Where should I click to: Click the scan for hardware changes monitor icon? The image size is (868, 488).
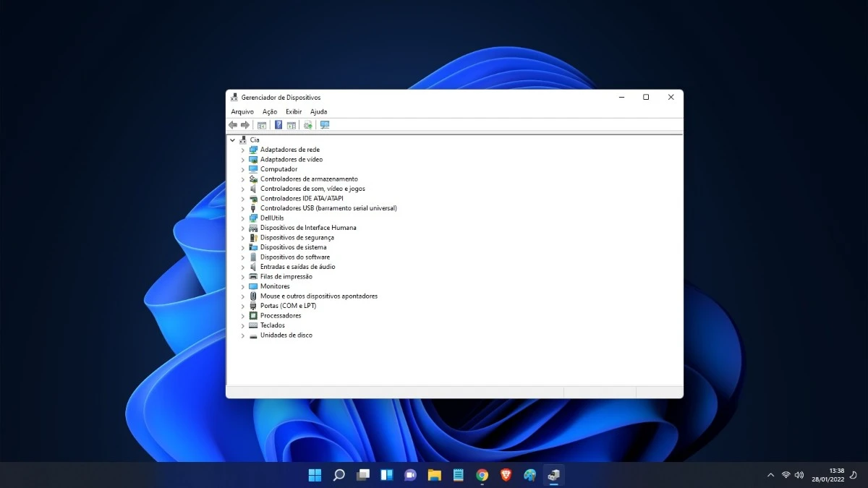325,125
